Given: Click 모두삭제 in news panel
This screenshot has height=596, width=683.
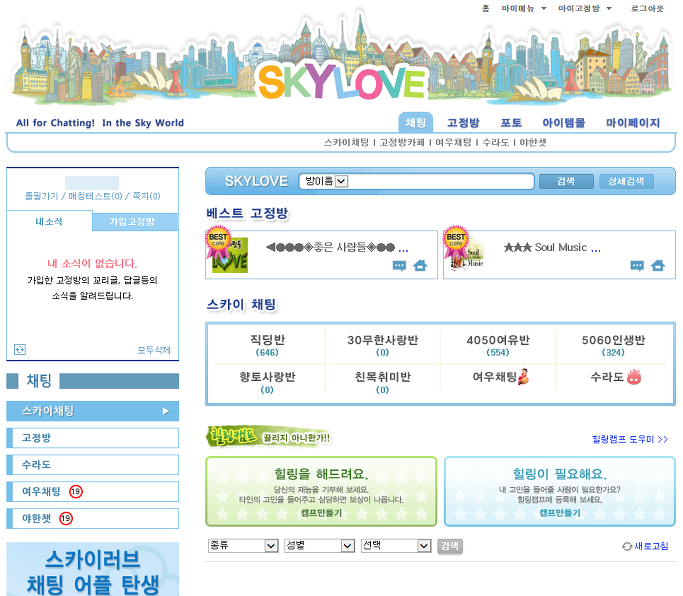Looking at the screenshot, I should click(x=154, y=350).
